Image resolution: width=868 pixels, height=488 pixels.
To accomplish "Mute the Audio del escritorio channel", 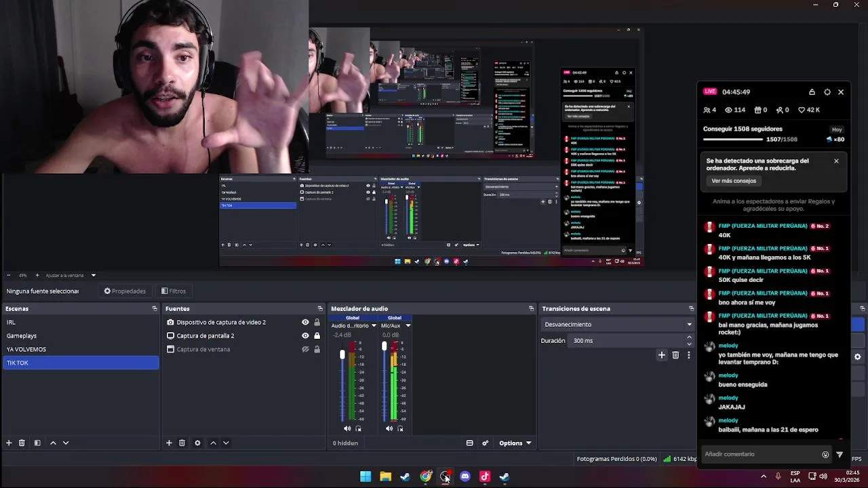I will [x=347, y=428].
